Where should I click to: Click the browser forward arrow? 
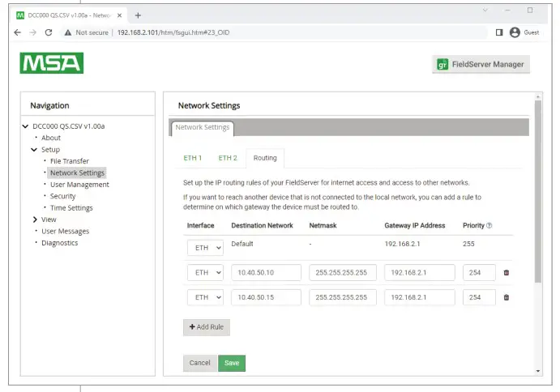click(x=33, y=32)
